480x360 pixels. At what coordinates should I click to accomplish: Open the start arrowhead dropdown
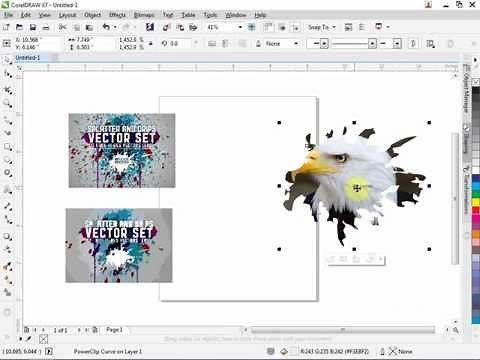[x=325, y=44]
